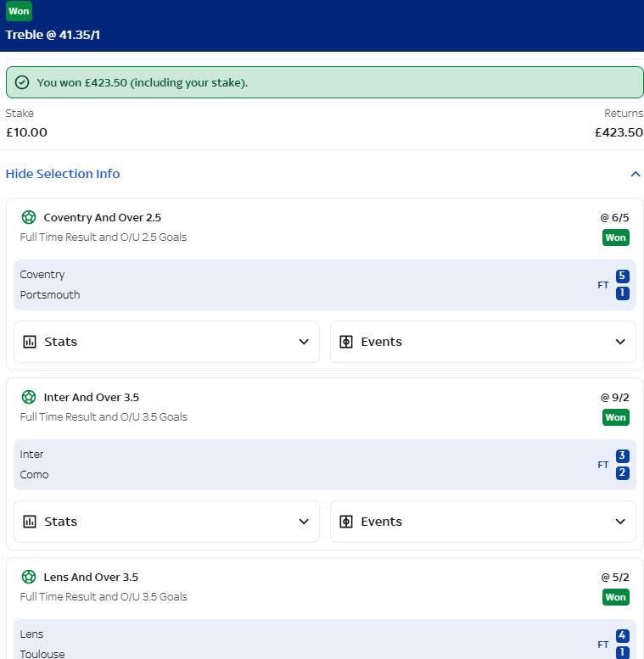Click the FT label in Coventry scoreboard

click(x=603, y=285)
